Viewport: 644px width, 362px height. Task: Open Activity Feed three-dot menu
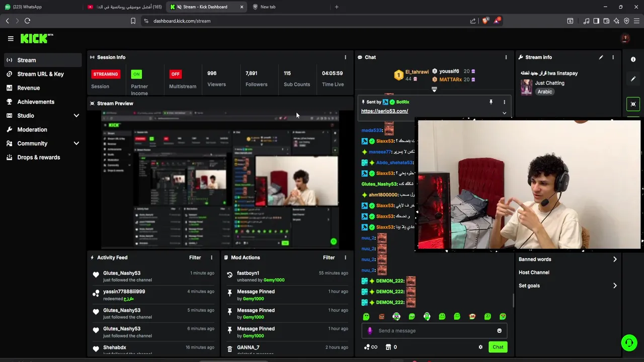211,257
